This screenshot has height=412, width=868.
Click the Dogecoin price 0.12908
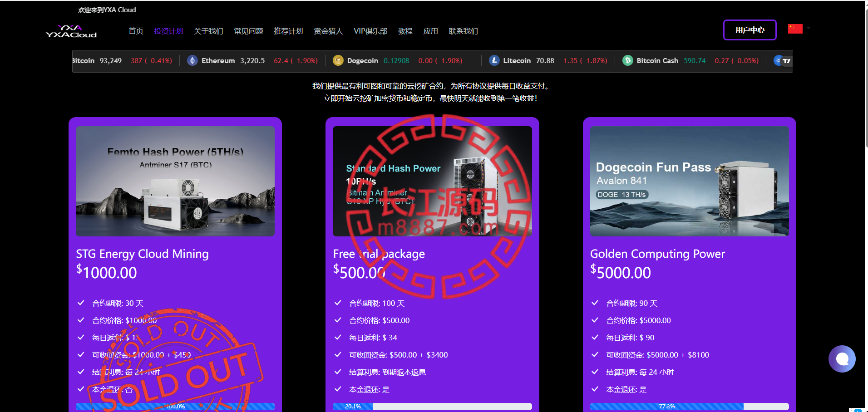[x=396, y=60]
